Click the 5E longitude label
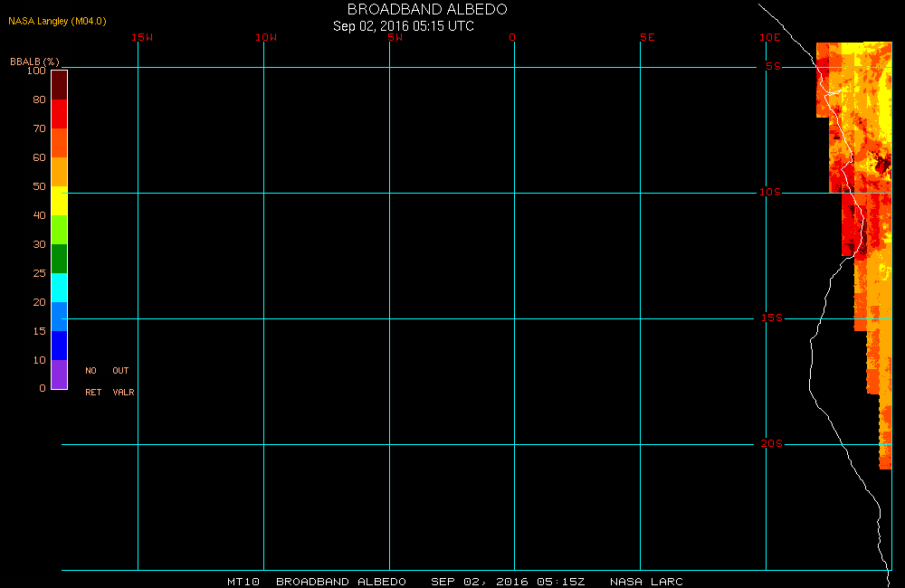Image resolution: width=905 pixels, height=588 pixels. tap(647, 37)
